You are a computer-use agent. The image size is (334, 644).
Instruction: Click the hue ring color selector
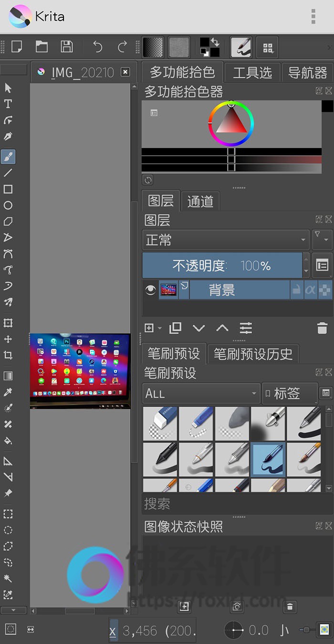[231, 124]
